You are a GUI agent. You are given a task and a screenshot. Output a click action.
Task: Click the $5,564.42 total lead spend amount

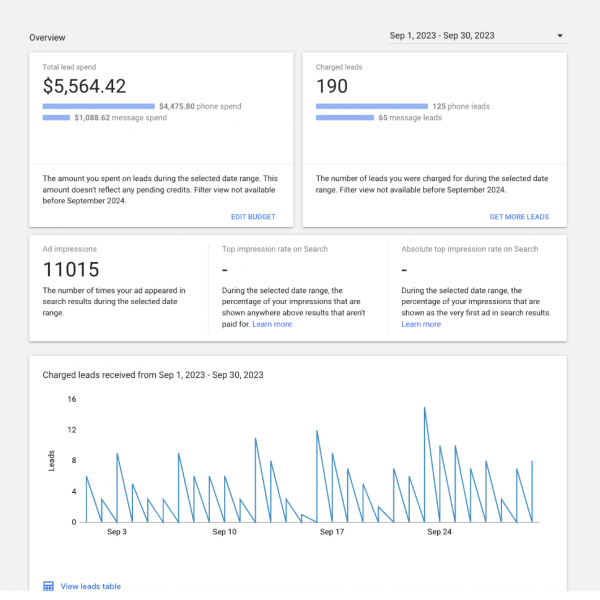point(85,87)
